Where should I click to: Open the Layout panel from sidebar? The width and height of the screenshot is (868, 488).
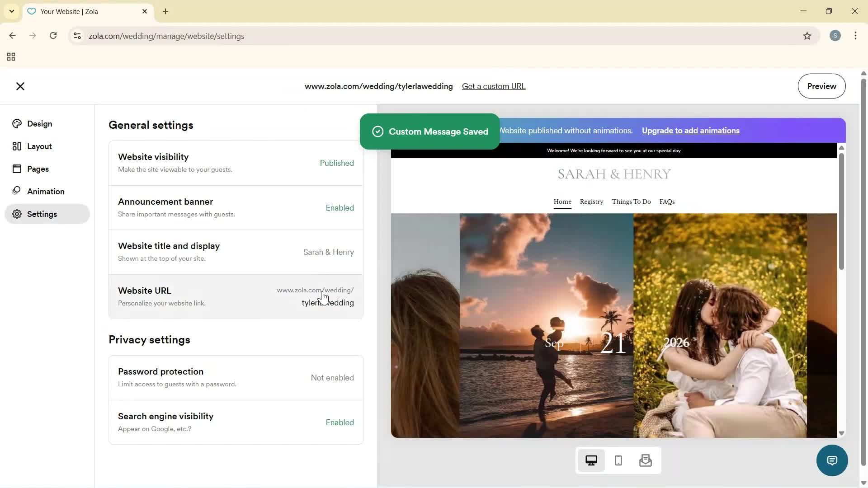pyautogui.click(x=17, y=146)
